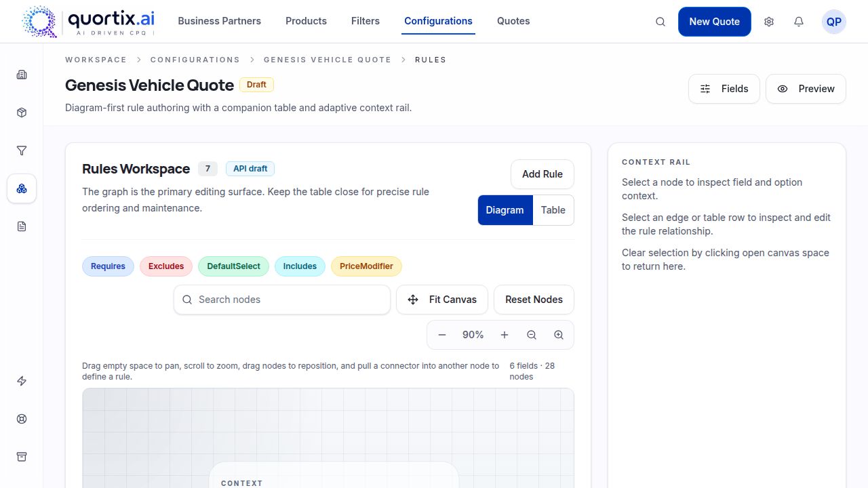Image resolution: width=868 pixels, height=488 pixels.
Task: Open Business Partners menu
Action: tap(219, 21)
